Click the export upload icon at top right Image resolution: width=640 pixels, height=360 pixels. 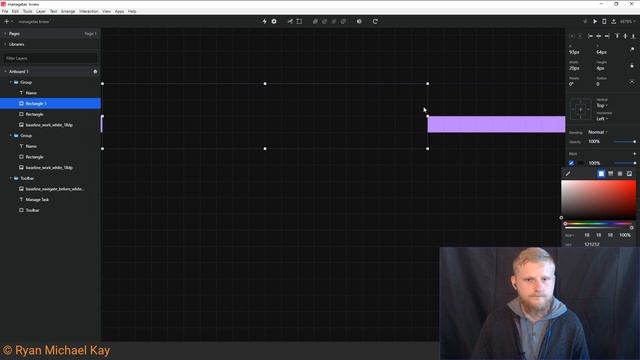tap(613, 21)
